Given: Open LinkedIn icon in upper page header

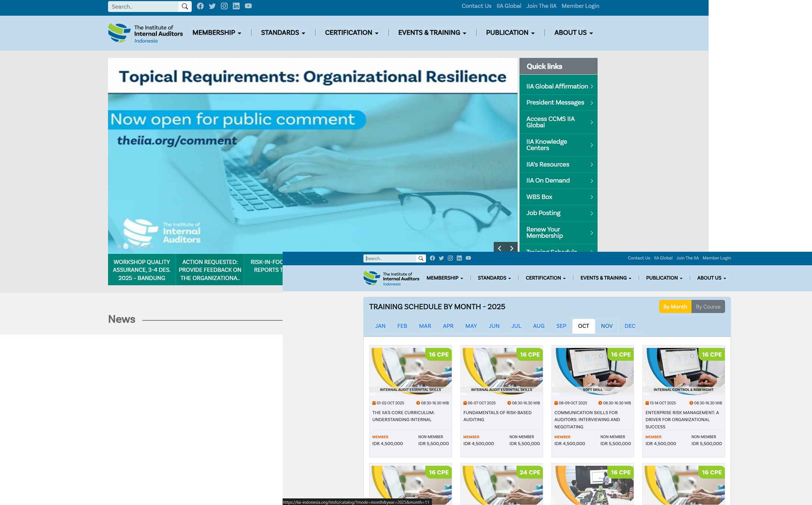Looking at the screenshot, I should point(236,6).
